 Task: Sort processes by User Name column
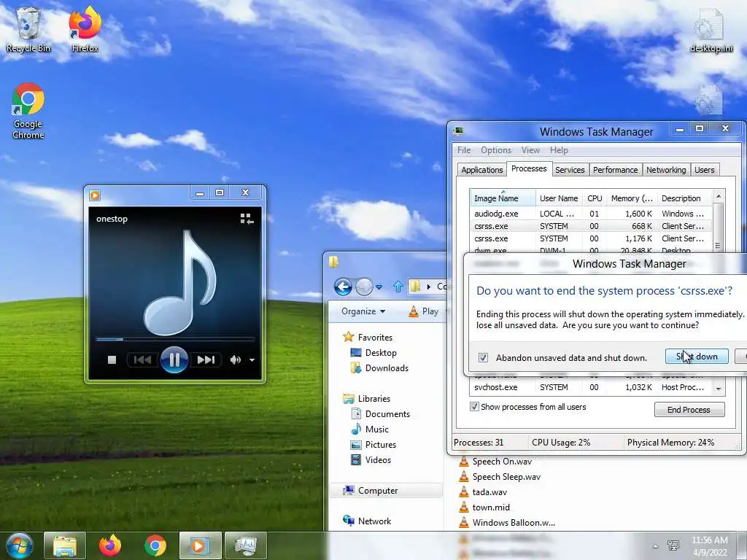559,198
